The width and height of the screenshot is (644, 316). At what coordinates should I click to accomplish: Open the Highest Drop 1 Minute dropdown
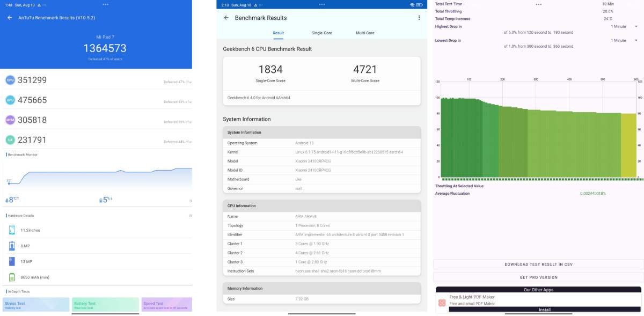click(625, 26)
